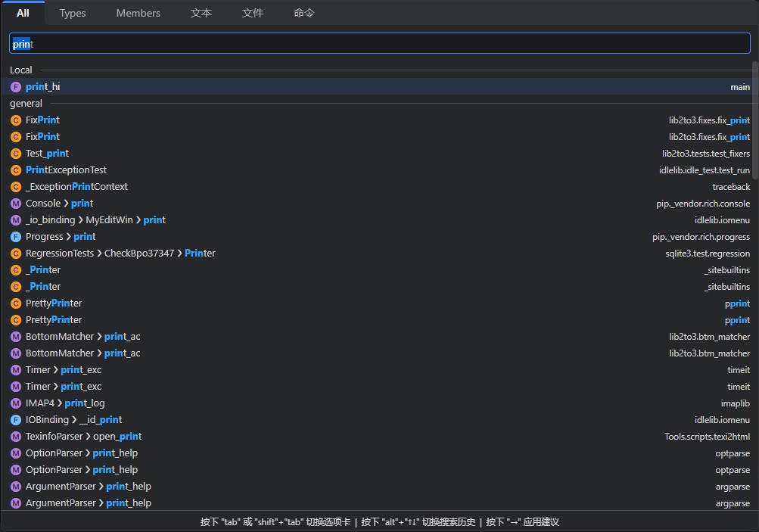Open the 命令 tab
This screenshot has height=532, width=759.
303,13
